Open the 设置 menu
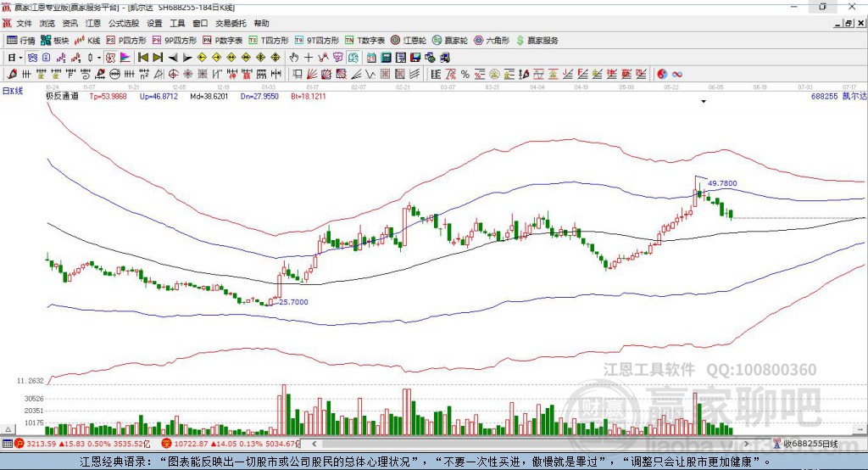 click(x=154, y=23)
